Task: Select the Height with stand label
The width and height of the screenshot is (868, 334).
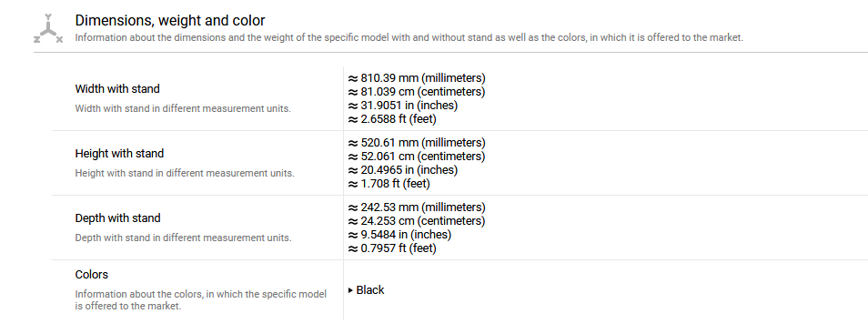Action: tap(119, 154)
